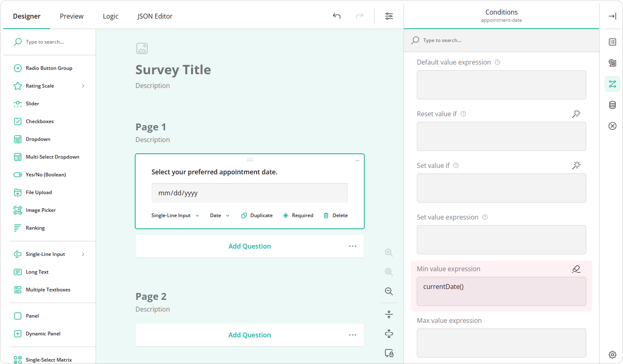Open the Data panel database icon
The height and width of the screenshot is (364, 623).
(613, 105)
